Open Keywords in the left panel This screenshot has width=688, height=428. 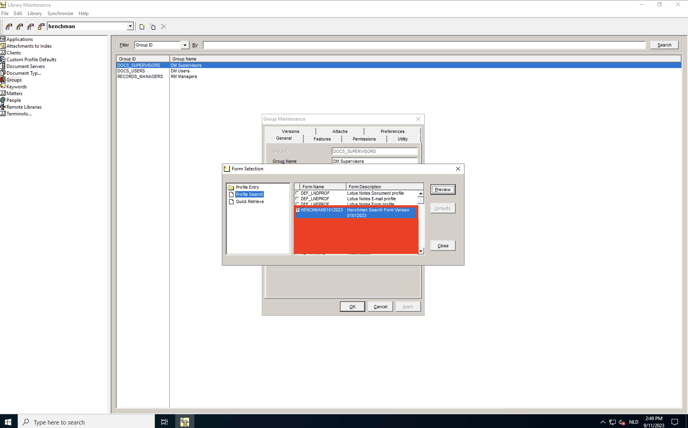16,87
